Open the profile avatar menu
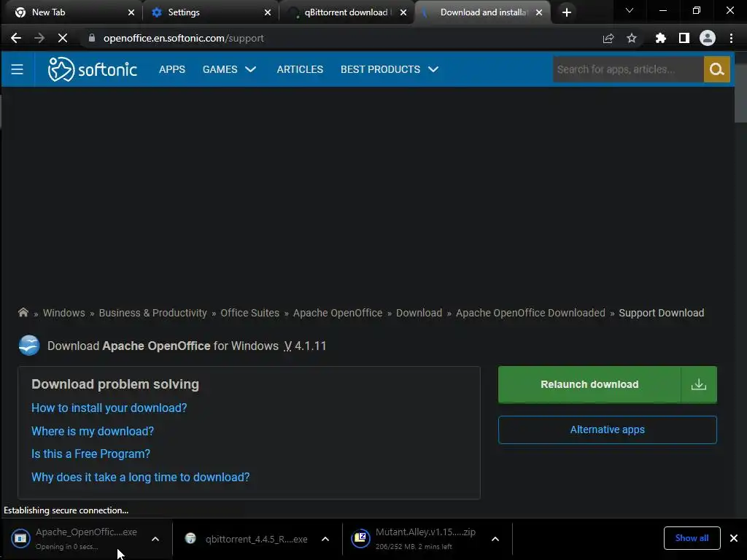The width and height of the screenshot is (747, 560). tap(708, 38)
